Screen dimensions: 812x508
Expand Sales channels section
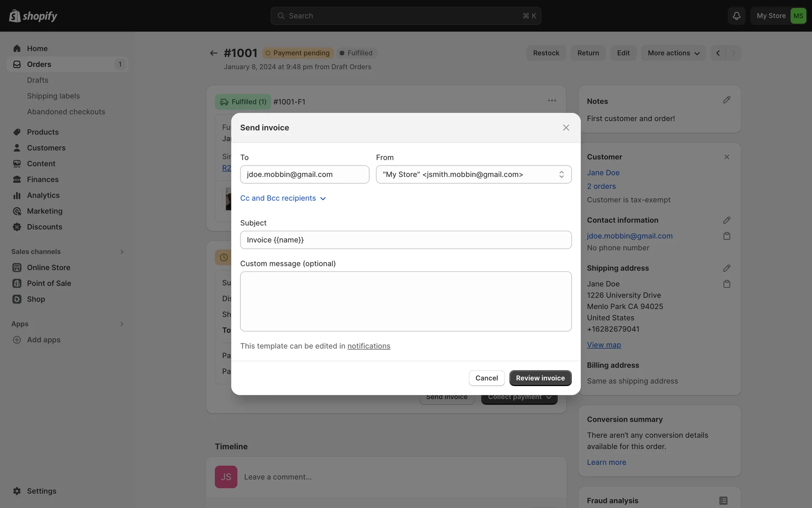121,251
